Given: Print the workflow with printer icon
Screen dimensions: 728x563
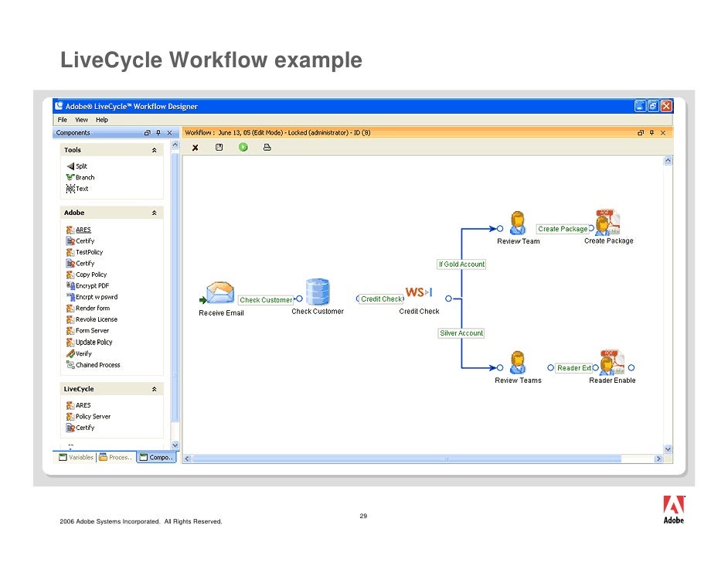Looking at the screenshot, I should coord(267,147).
